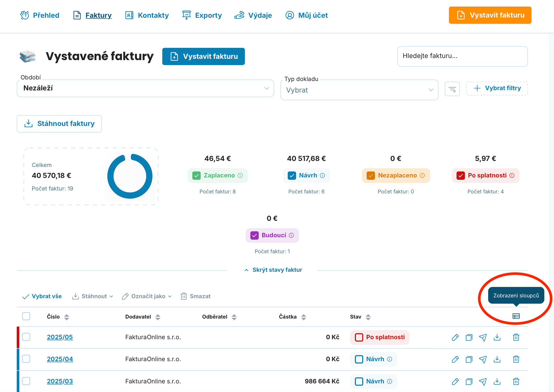
Task: Send invoice 2025/04 via paper plane icon
Action: pos(483,359)
